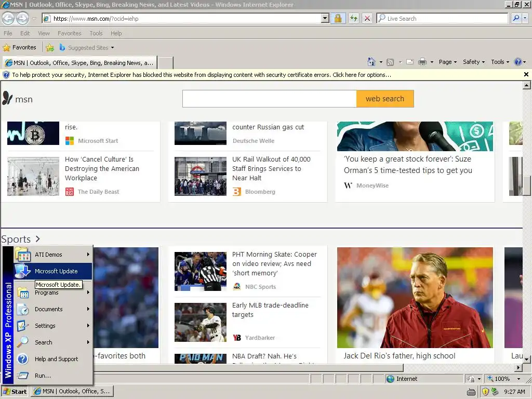This screenshot has height=399, width=532.
Task: Click the security lock icon by address bar
Action: [338, 18]
